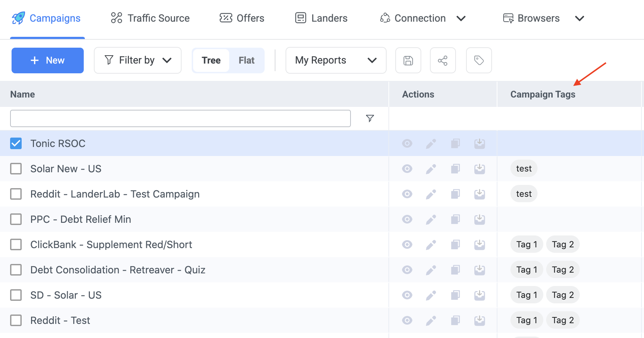Edit the Solar New - US campaign

click(x=431, y=169)
